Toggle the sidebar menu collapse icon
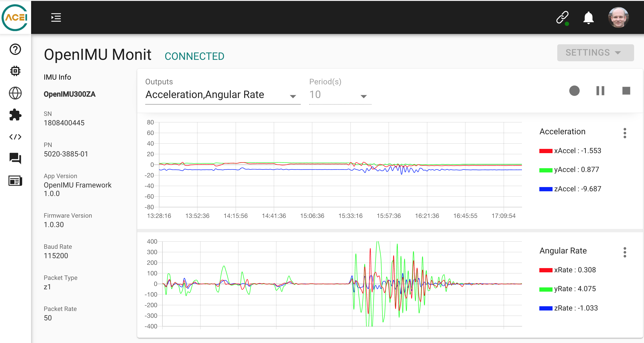644x343 pixels. coord(56,17)
